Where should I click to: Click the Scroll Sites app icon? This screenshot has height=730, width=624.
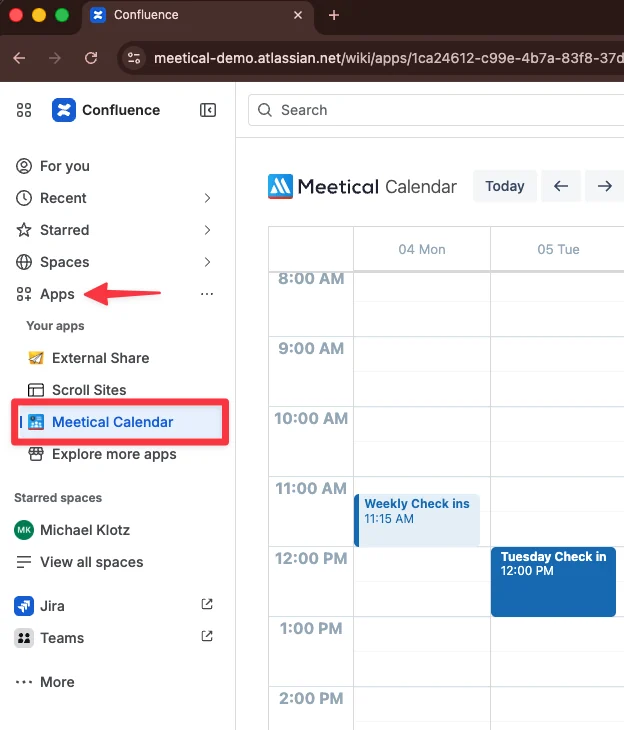pos(36,390)
